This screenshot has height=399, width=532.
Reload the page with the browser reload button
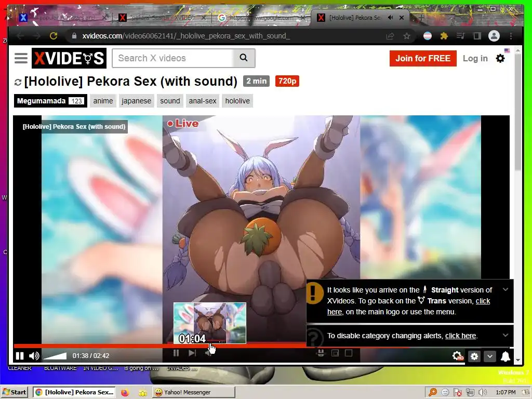coord(54,36)
